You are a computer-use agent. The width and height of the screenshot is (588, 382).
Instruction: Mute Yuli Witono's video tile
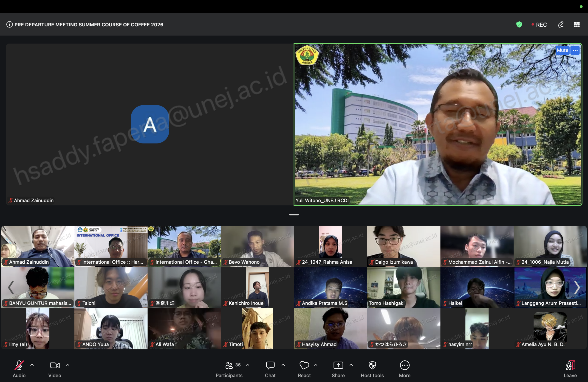[x=562, y=50]
